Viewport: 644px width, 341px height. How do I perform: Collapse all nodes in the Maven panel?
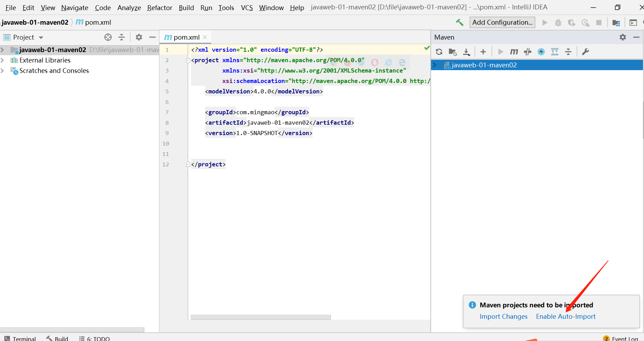pyautogui.click(x=568, y=52)
